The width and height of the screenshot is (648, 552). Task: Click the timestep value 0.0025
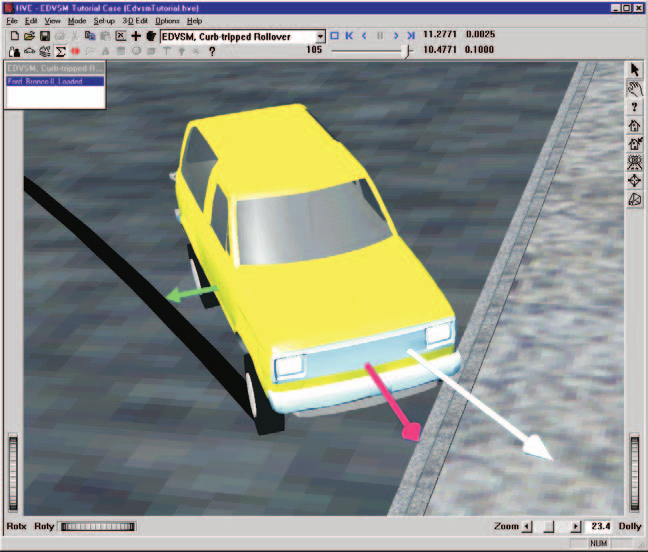(480, 34)
